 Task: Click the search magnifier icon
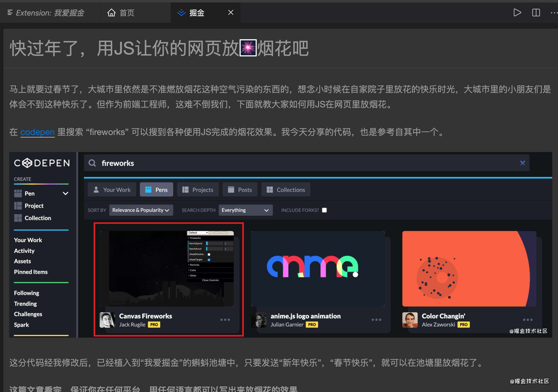click(x=92, y=163)
